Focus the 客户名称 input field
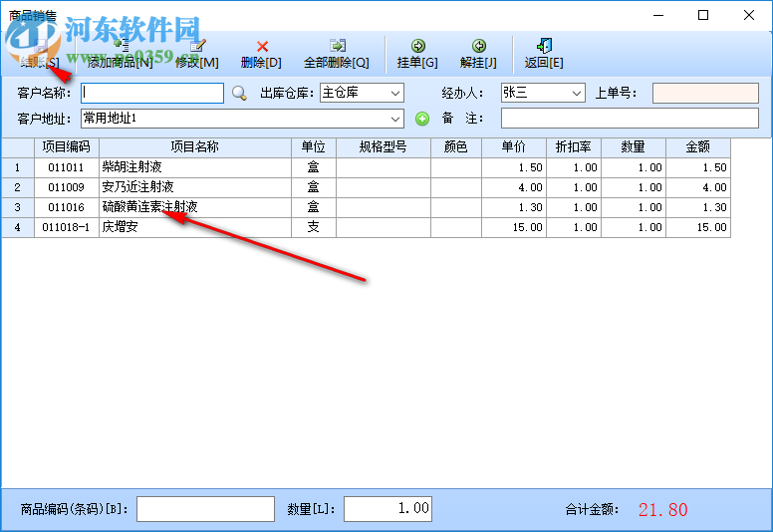This screenshot has width=773, height=532. coord(152,93)
